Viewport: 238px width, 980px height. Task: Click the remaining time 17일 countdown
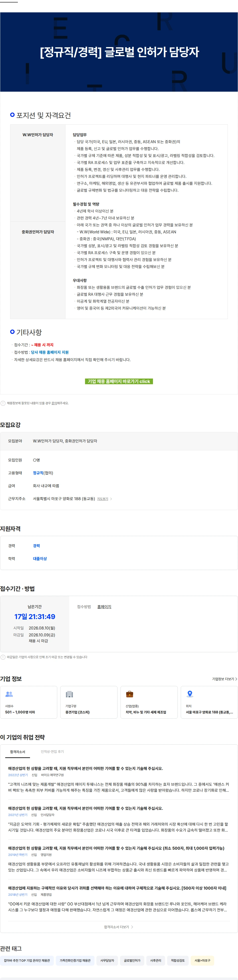click(35, 617)
